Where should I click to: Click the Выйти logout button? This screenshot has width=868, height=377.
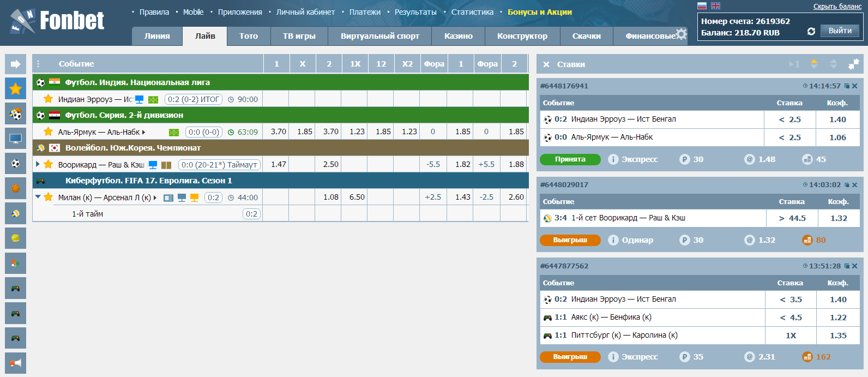(x=840, y=31)
